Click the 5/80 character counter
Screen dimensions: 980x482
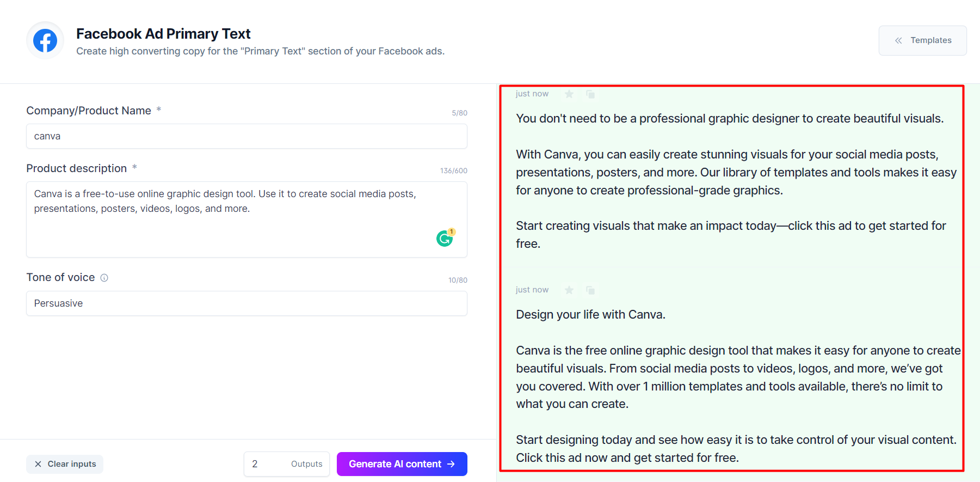click(459, 113)
